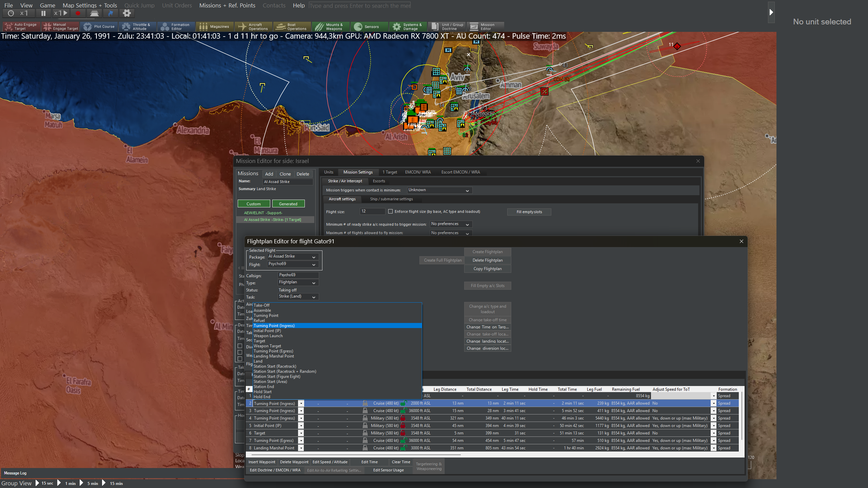Click the waypoint table horizontal scrollbar
The image size is (868, 488).
tap(355, 455)
